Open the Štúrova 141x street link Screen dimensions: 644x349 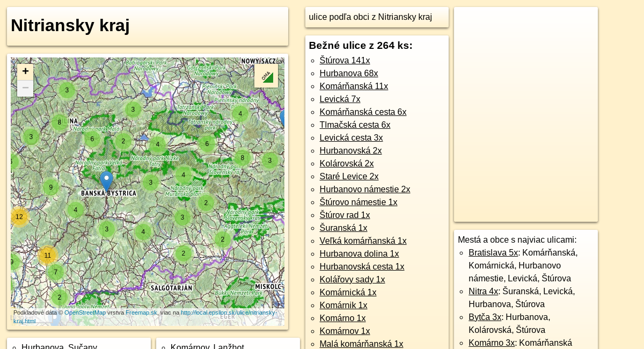[x=345, y=60]
